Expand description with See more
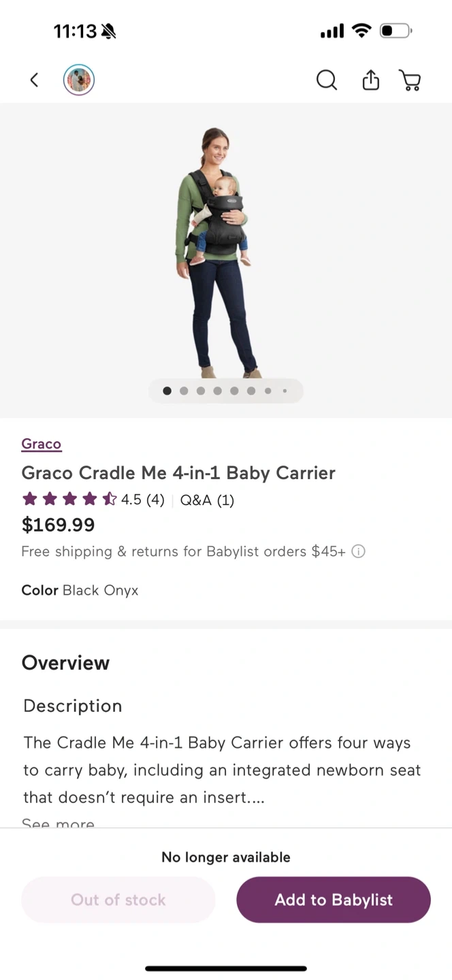Viewport: 452px width, 980px height. click(x=58, y=823)
